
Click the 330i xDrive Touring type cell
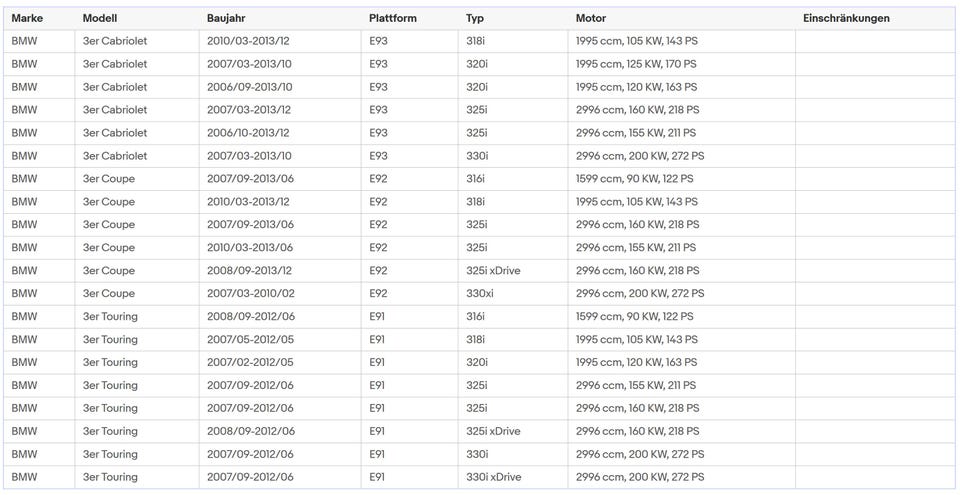pos(513,477)
